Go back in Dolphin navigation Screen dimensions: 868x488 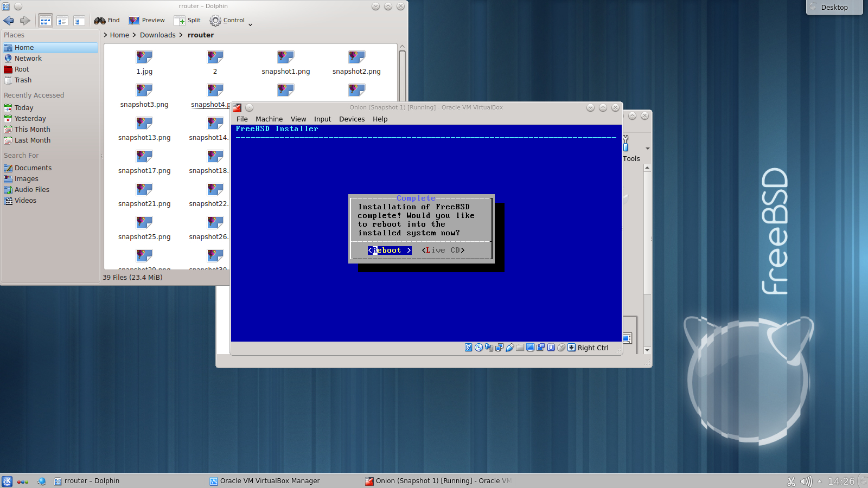click(9, 21)
